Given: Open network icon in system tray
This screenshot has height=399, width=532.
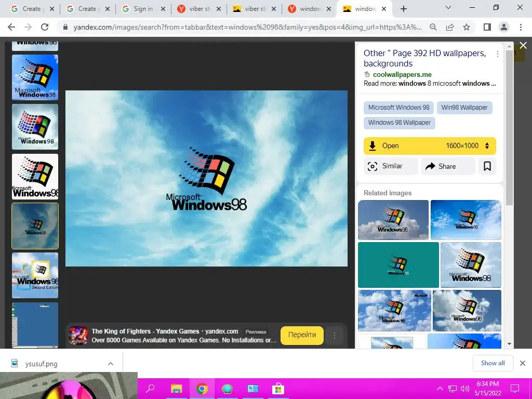Looking at the screenshot, I should [453, 389].
